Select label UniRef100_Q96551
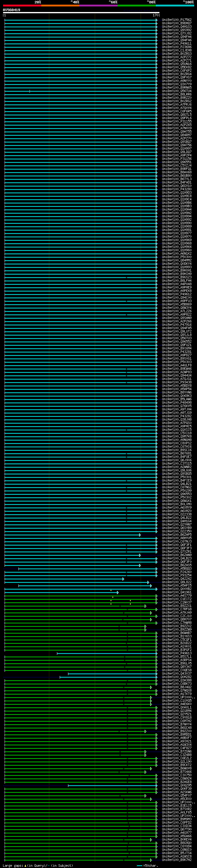Image resolution: width=197 pixels, height=868 pixels. tap(176, 162)
